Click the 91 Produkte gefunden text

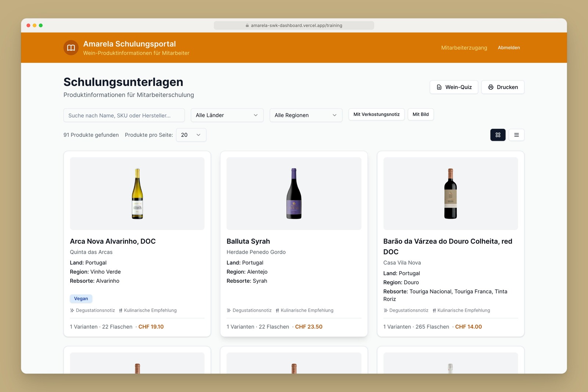pos(91,135)
